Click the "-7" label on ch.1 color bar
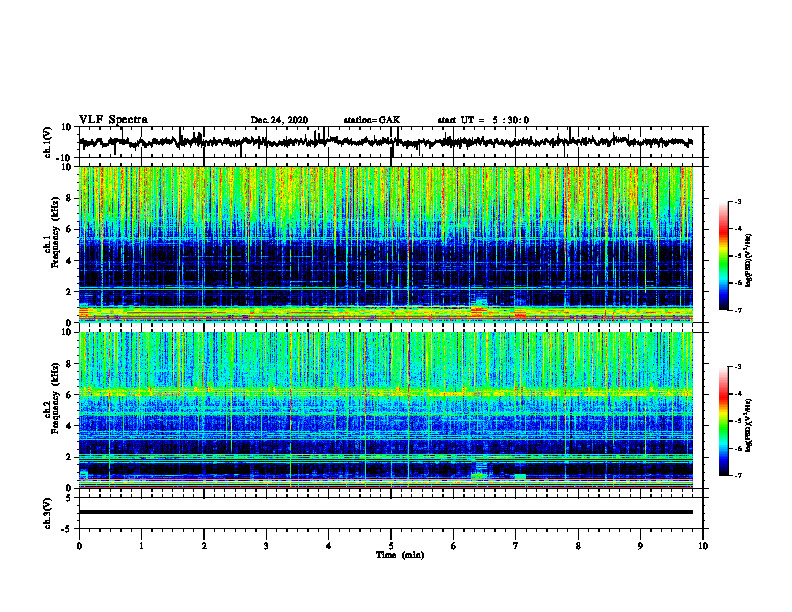 coord(737,310)
